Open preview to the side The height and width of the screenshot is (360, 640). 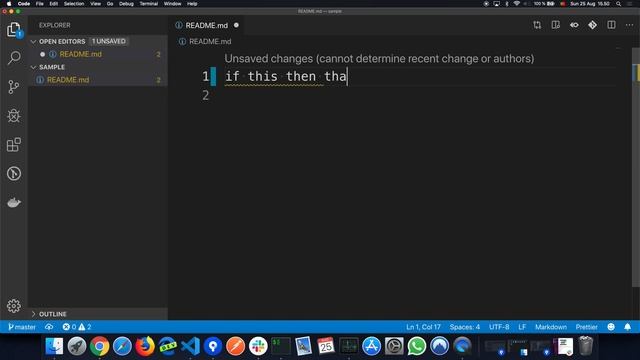[556, 25]
